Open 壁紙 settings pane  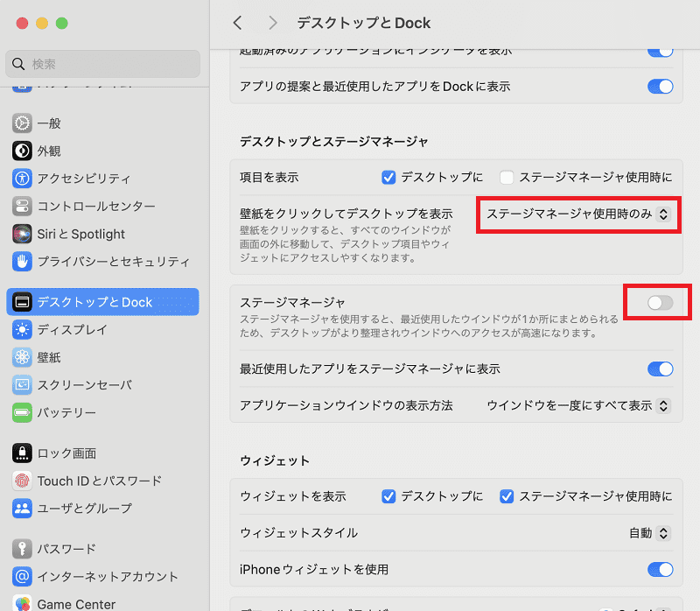pyautogui.click(x=102, y=357)
